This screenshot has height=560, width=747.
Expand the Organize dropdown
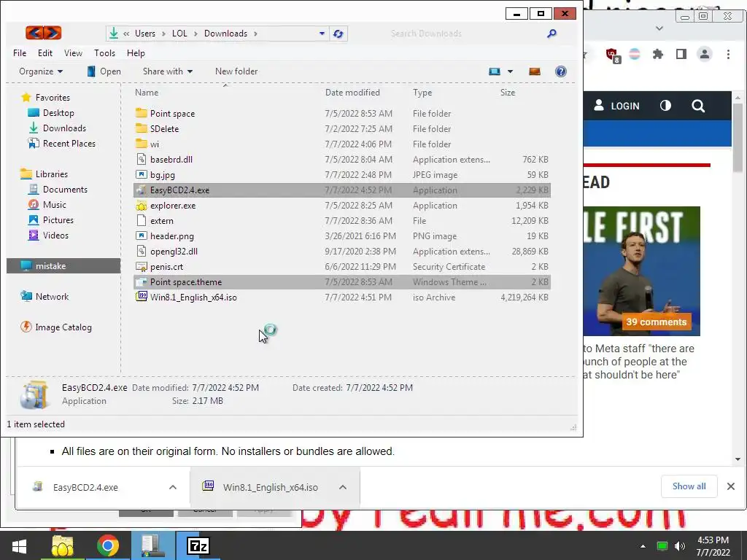[41, 71]
